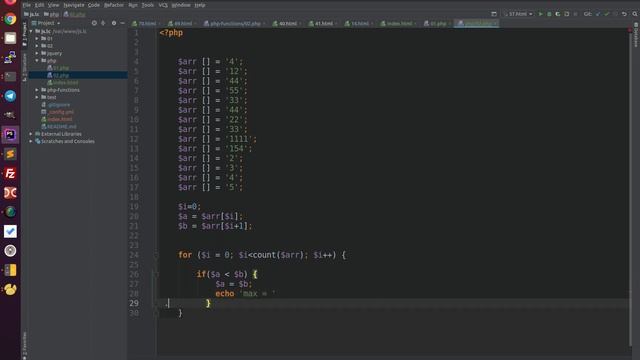This screenshot has width=640, height=360.
Task: Collapse the js.lc root folder
Action: pos(31,31)
